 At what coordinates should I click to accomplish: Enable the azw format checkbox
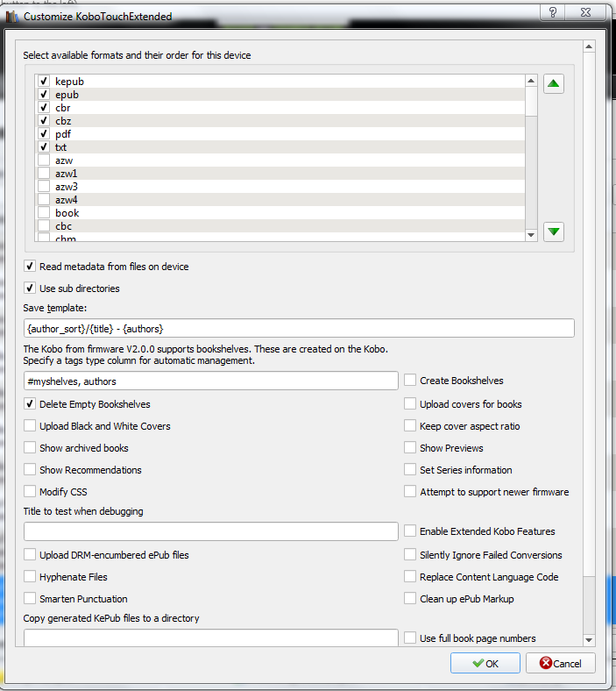click(x=44, y=160)
